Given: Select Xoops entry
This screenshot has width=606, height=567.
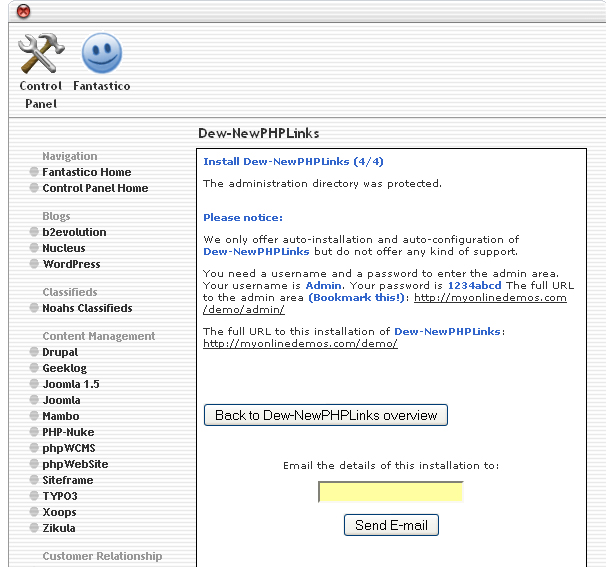Looking at the screenshot, I should [59, 512].
